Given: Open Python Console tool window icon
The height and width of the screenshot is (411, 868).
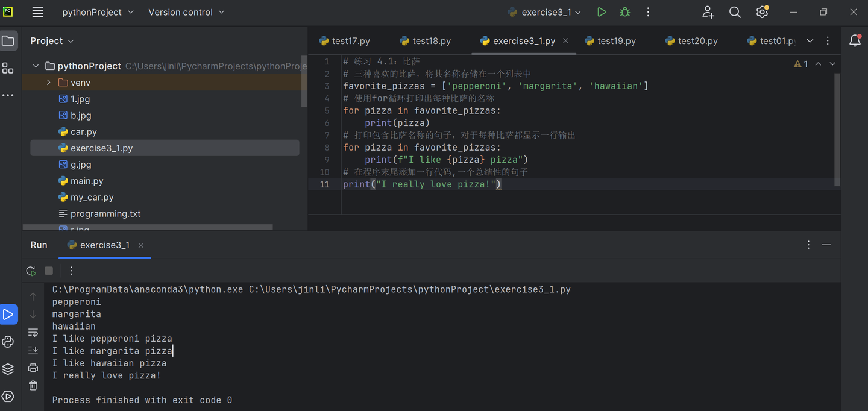Looking at the screenshot, I should coord(8,342).
